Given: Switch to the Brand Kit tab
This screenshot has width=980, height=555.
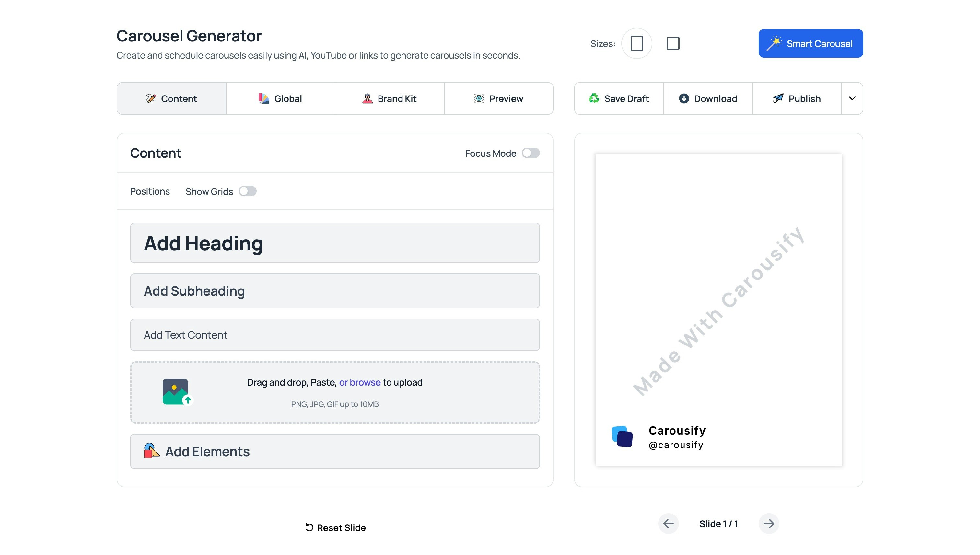Looking at the screenshot, I should point(390,98).
